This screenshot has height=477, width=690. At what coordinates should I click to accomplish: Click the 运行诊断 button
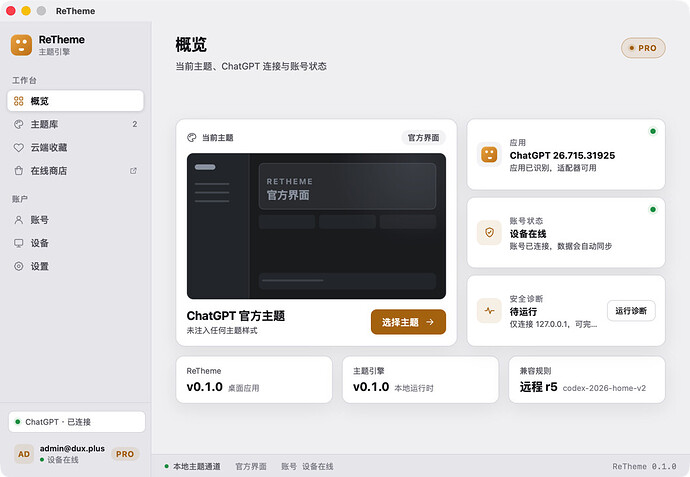[631, 311]
